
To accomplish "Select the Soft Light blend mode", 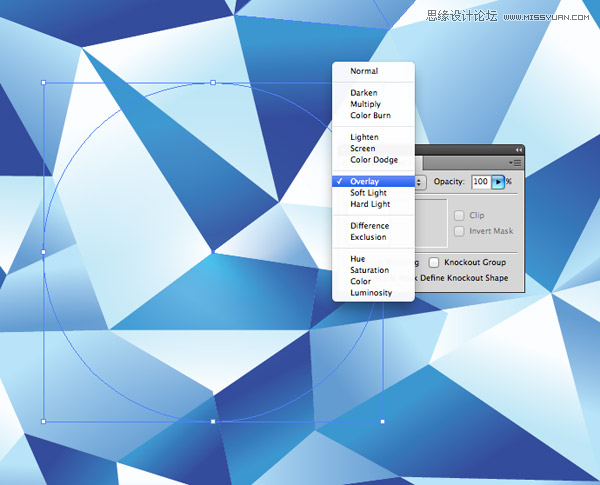I will pos(373,193).
